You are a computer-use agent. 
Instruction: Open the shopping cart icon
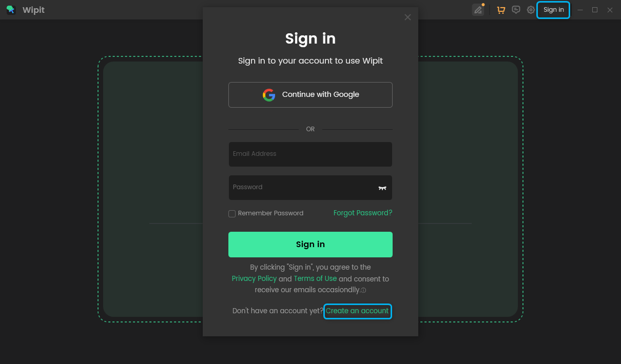(501, 10)
